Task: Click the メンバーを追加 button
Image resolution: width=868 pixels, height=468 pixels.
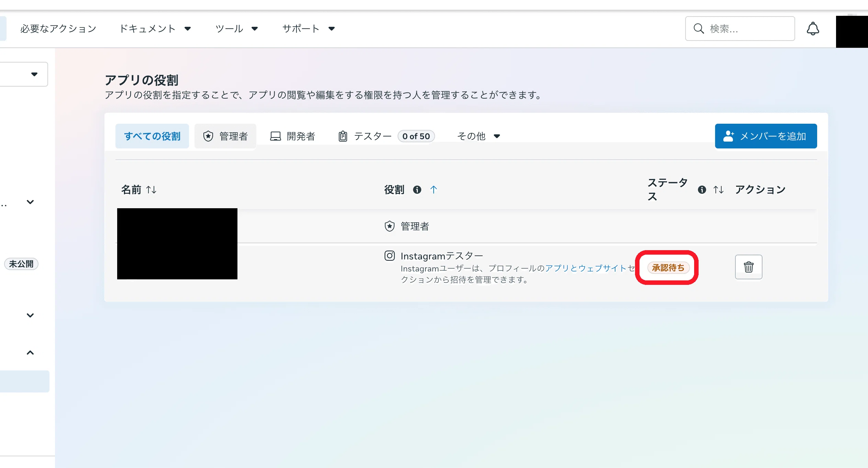Action: coord(766,136)
